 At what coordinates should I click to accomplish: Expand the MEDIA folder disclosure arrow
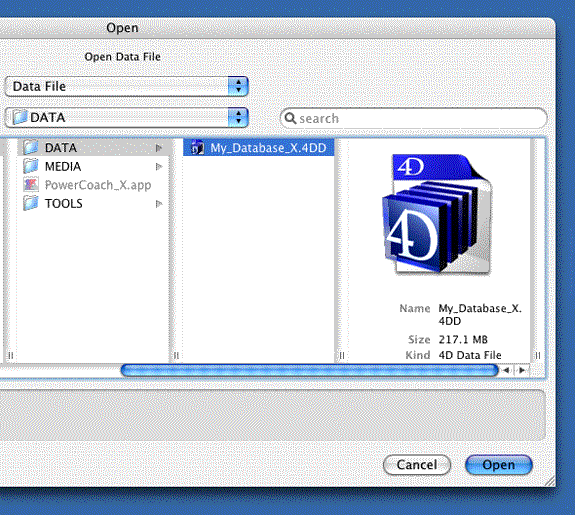tap(159, 167)
